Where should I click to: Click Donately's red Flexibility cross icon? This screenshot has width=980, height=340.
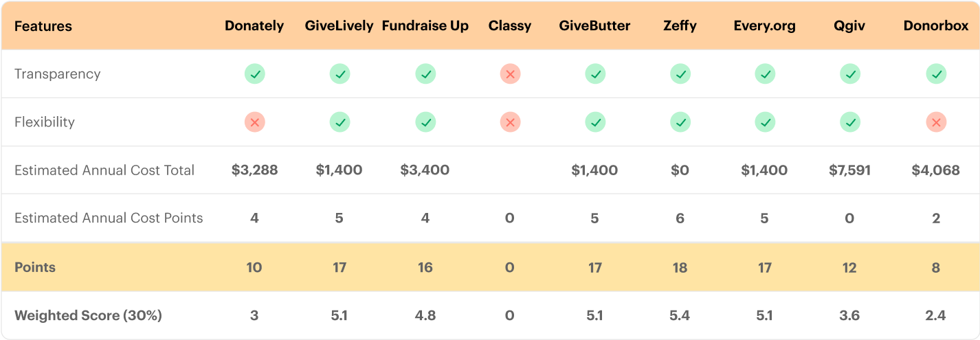pos(254,122)
